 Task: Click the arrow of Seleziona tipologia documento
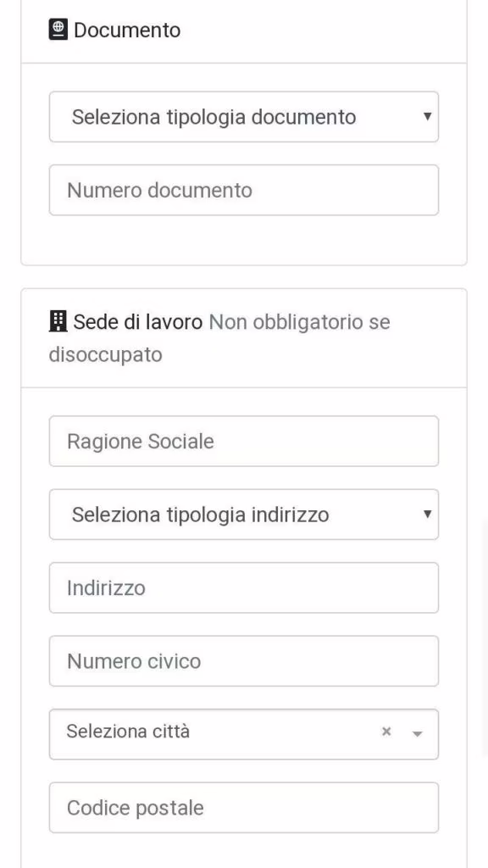[427, 117]
